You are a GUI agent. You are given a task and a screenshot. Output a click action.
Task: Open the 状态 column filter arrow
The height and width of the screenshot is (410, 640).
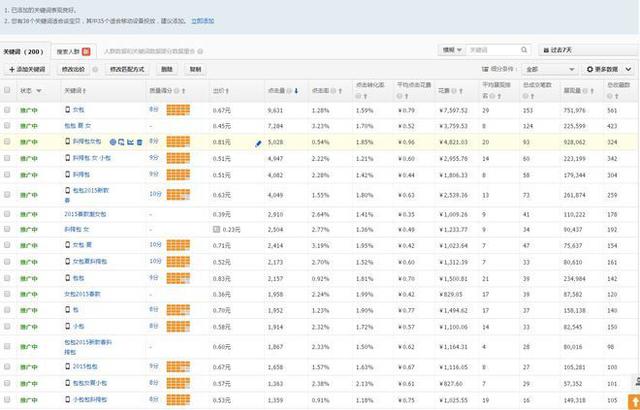[39, 91]
